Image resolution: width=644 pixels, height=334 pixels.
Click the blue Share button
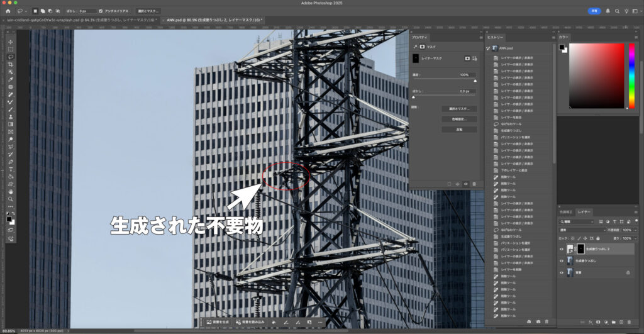pyautogui.click(x=594, y=11)
